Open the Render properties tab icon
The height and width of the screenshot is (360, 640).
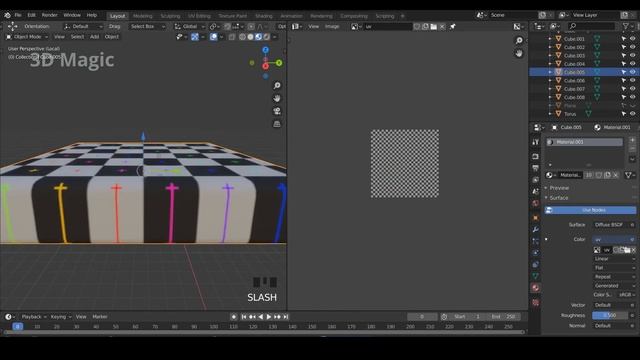tap(536, 157)
